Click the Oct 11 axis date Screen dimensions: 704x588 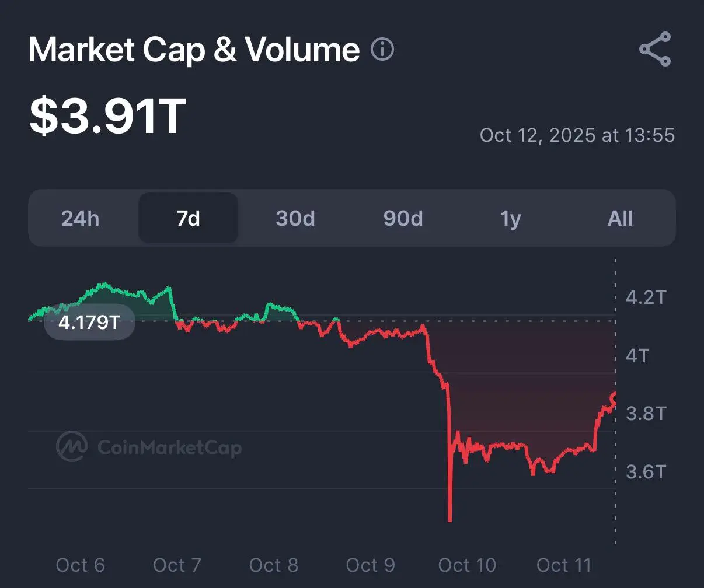coord(563,565)
